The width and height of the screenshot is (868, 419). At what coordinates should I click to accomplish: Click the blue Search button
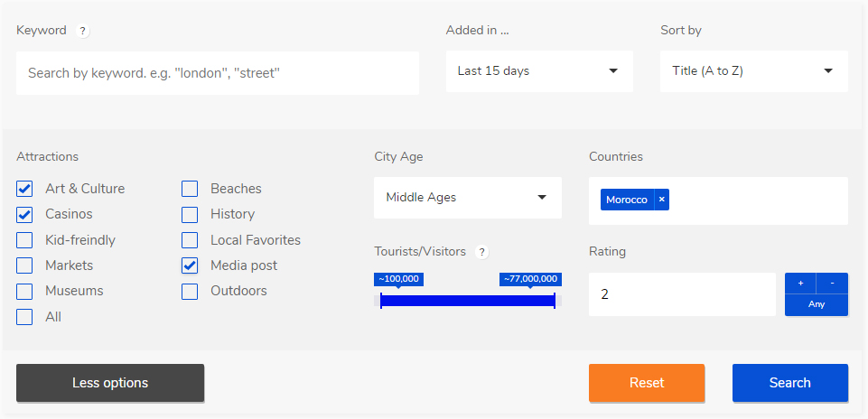coord(789,383)
